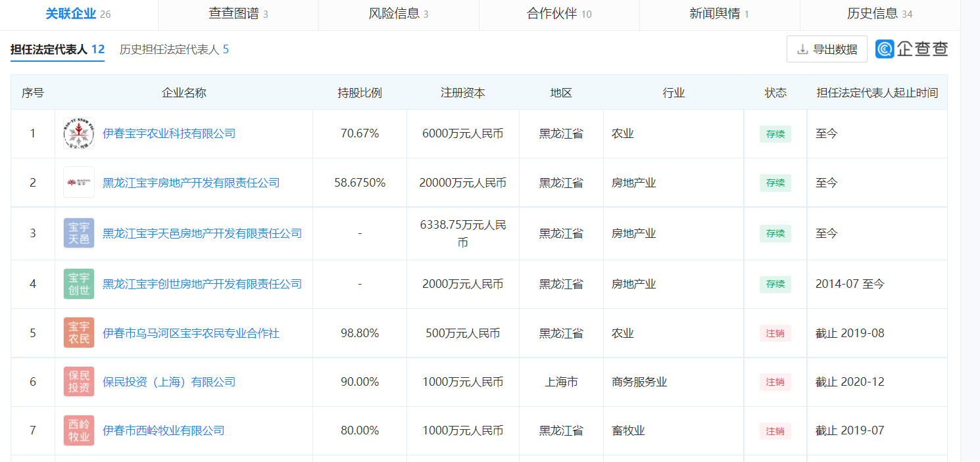Click the 20000万元人民币 capital cell
The width and height of the screenshot is (980, 462).
463,183
